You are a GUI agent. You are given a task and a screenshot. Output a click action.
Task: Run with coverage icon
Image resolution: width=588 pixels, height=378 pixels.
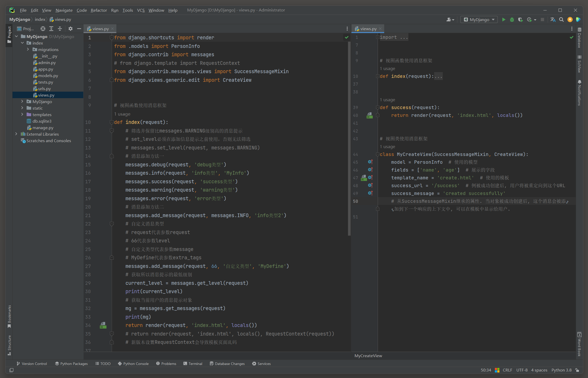[x=520, y=20]
